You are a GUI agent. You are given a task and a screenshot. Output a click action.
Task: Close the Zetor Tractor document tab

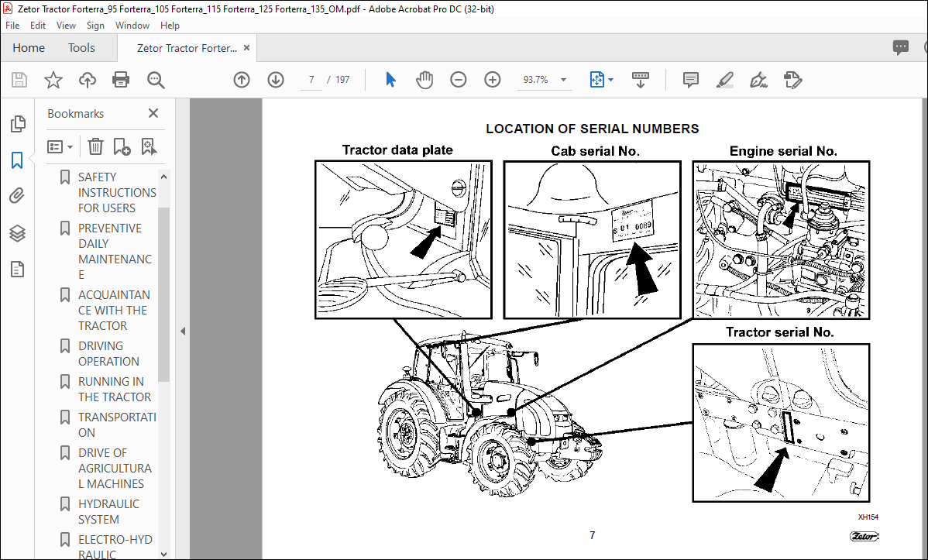[247, 48]
